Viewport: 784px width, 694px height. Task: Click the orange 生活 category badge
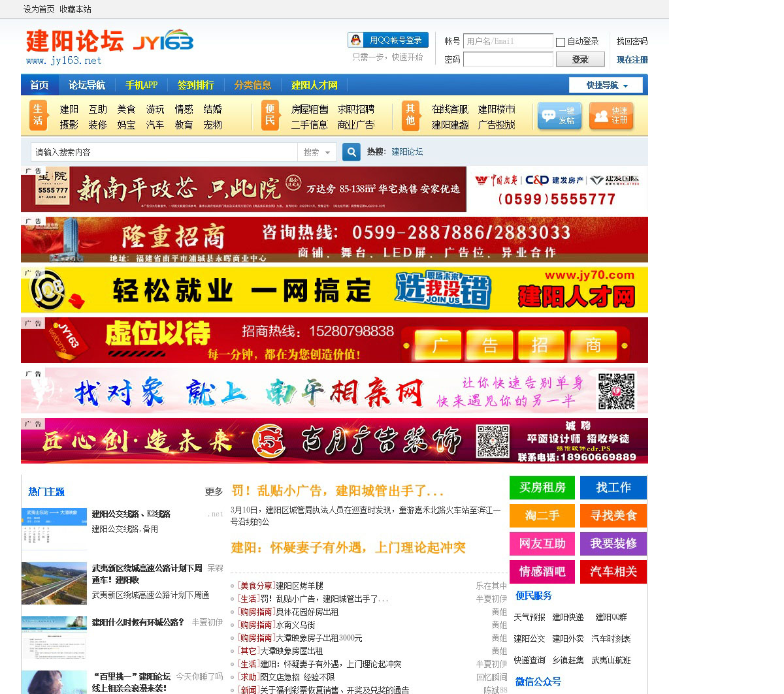click(x=38, y=116)
